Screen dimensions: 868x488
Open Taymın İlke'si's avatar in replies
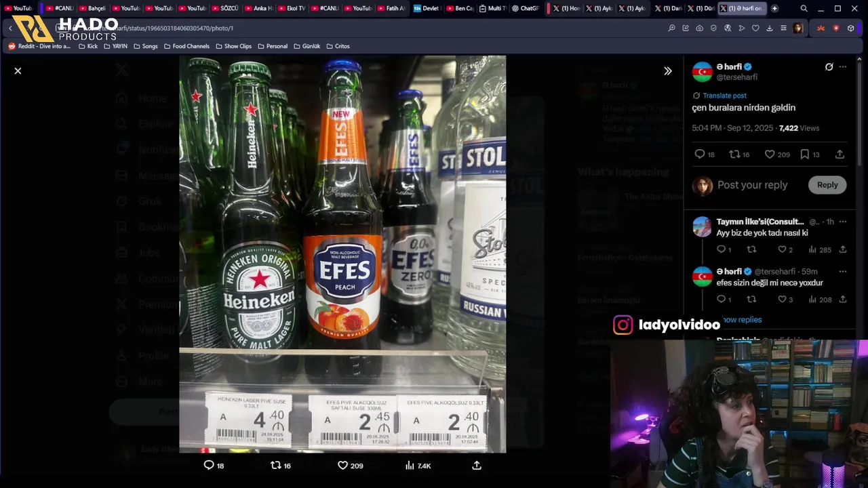(703, 227)
